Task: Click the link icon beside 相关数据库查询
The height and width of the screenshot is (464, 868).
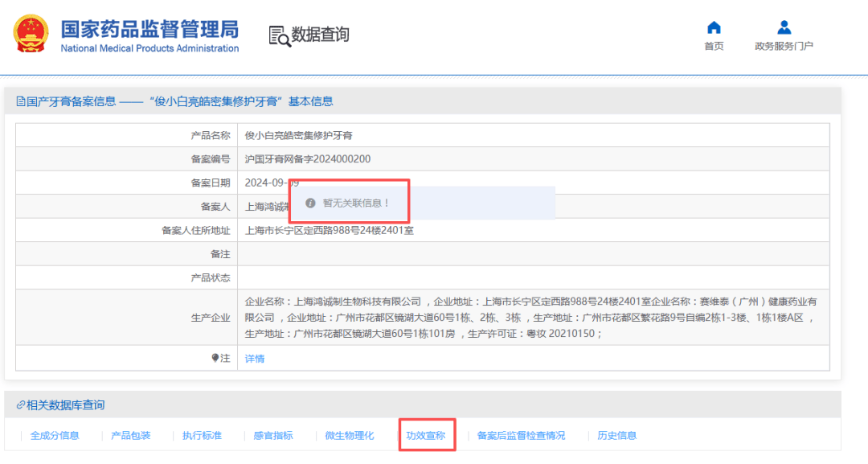Action: [x=20, y=404]
